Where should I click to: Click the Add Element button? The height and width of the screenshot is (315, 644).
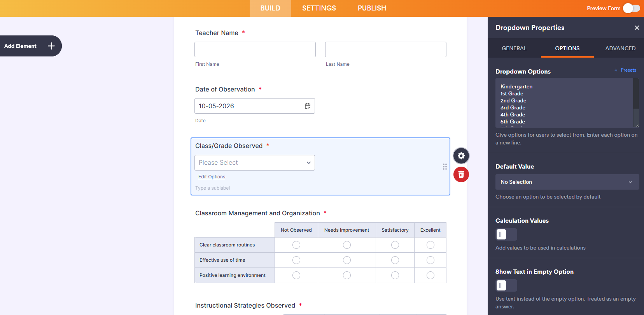(31, 46)
